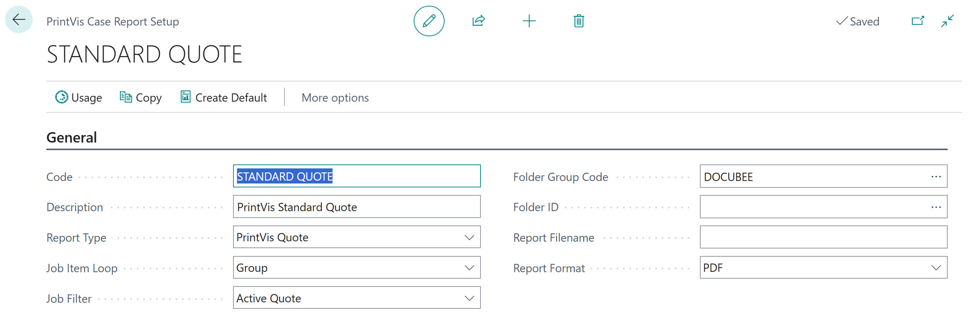Click the Description label
This screenshot has height=321, width=980.
[75, 207]
